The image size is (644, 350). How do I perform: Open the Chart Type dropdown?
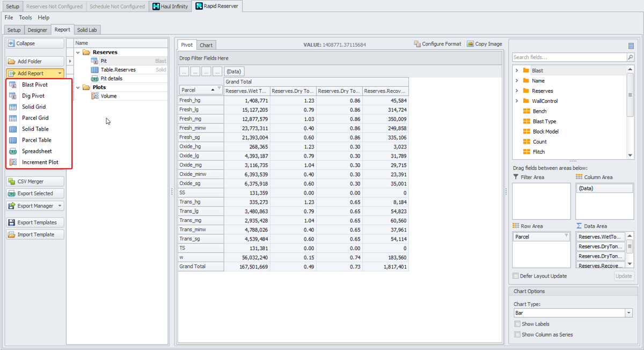(628, 313)
